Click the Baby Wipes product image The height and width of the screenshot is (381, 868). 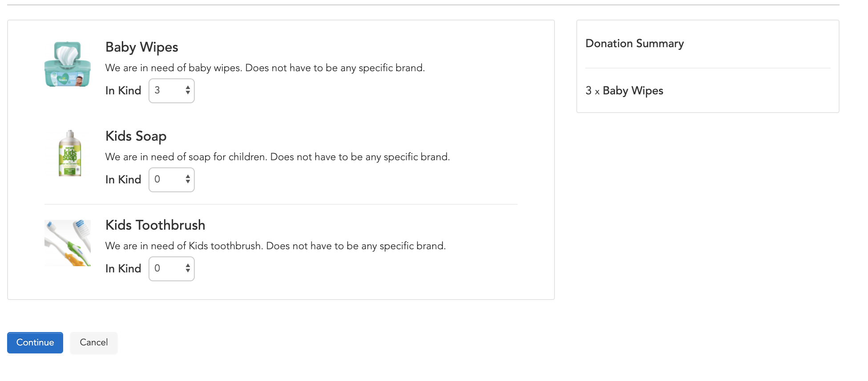click(68, 65)
